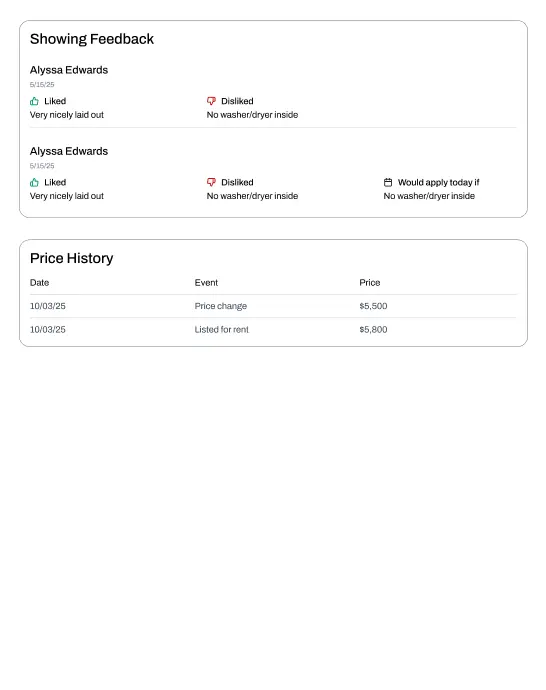
Task: Click the thumbs-up icon in first feedback entry
Action: point(34,101)
